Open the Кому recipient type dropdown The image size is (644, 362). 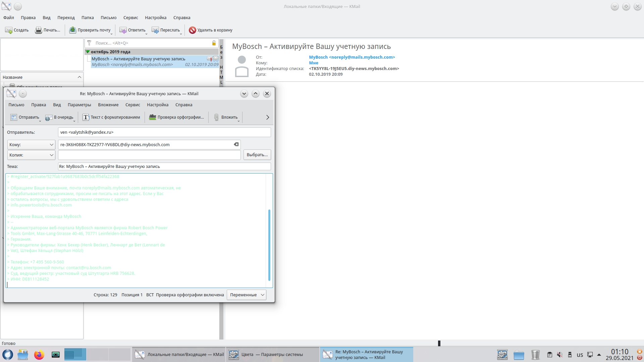coord(31,145)
